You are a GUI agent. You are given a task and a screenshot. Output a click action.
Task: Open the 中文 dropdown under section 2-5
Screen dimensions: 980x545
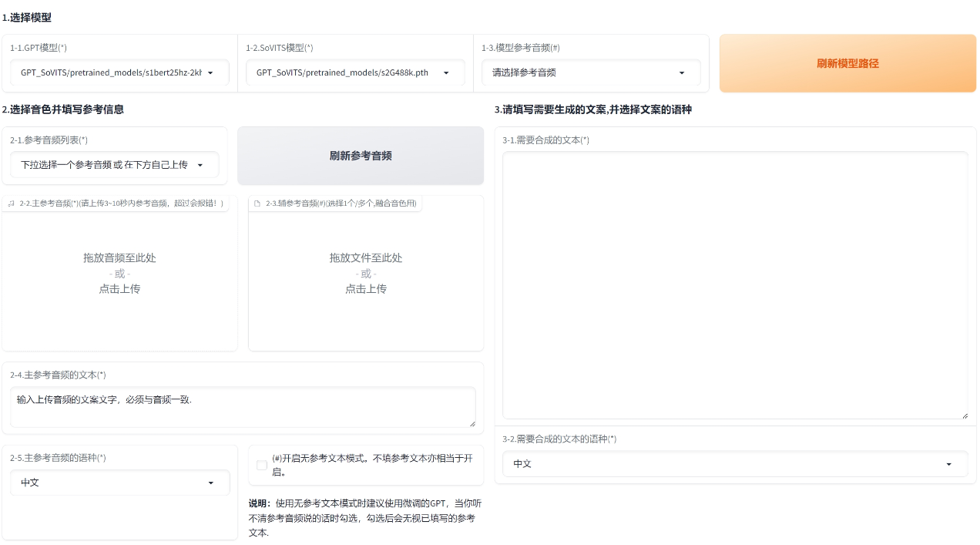[119, 482]
